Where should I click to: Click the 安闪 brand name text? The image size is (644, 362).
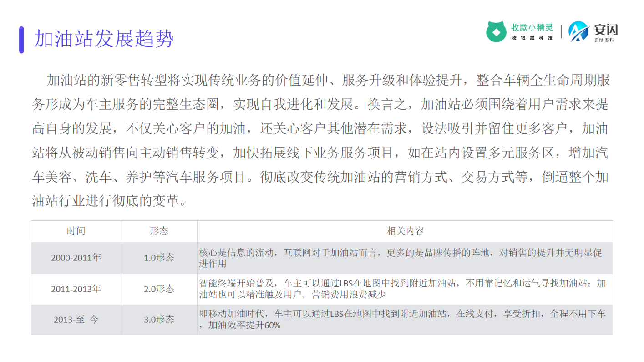click(x=606, y=30)
